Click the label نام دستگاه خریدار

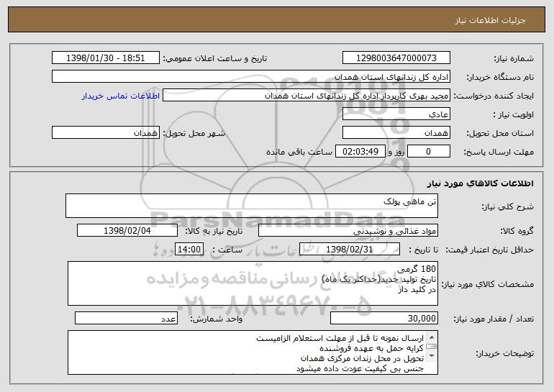pyautogui.click(x=500, y=77)
